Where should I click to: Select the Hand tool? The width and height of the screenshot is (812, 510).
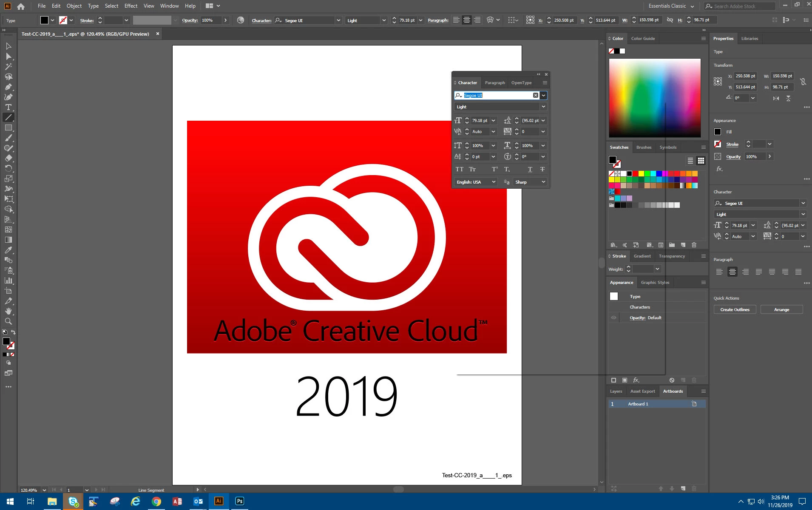click(x=9, y=311)
